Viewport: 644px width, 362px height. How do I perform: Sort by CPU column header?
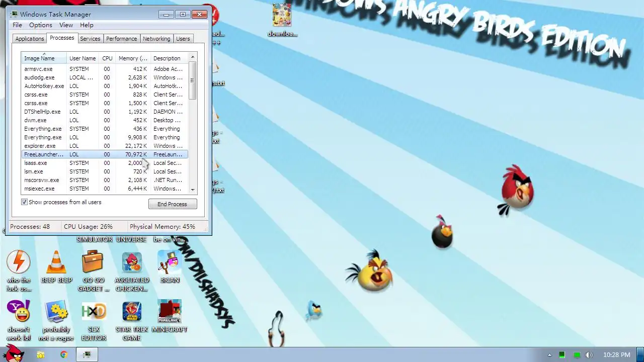click(x=107, y=58)
